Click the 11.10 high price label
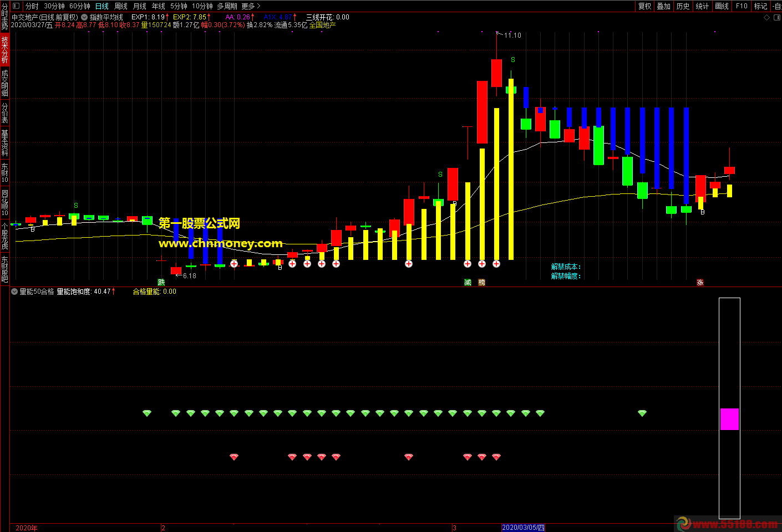 click(512, 35)
